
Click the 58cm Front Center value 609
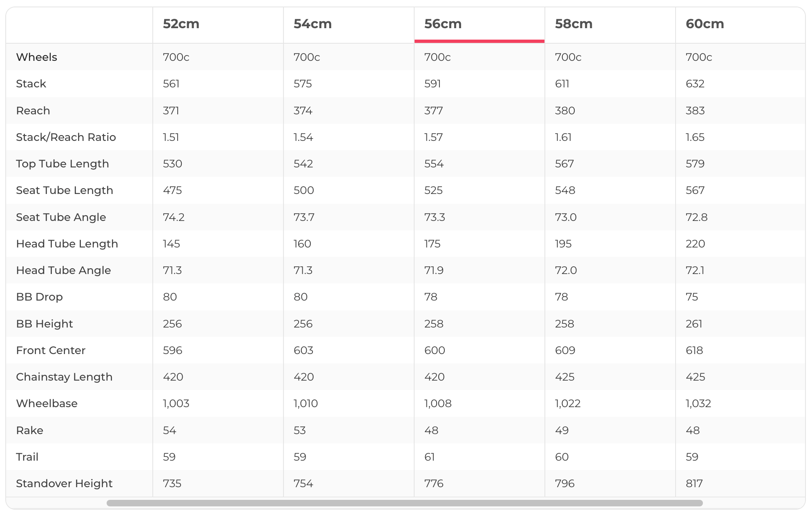[x=565, y=350]
